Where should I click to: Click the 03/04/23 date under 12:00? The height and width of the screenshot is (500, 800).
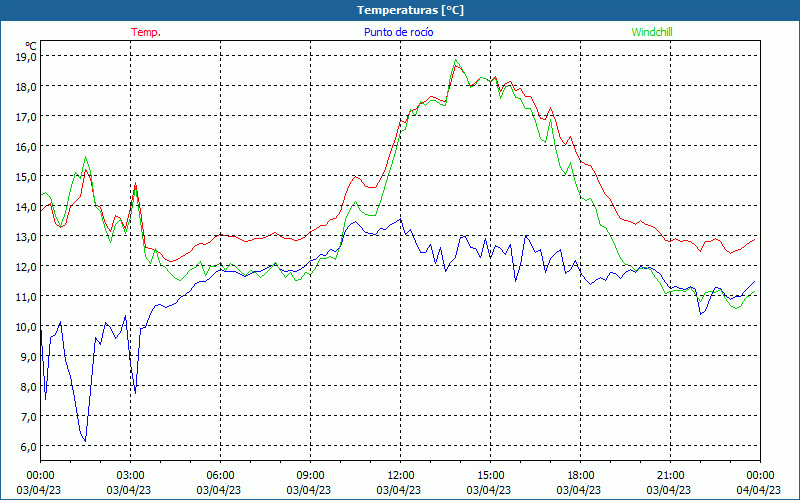coord(399,490)
